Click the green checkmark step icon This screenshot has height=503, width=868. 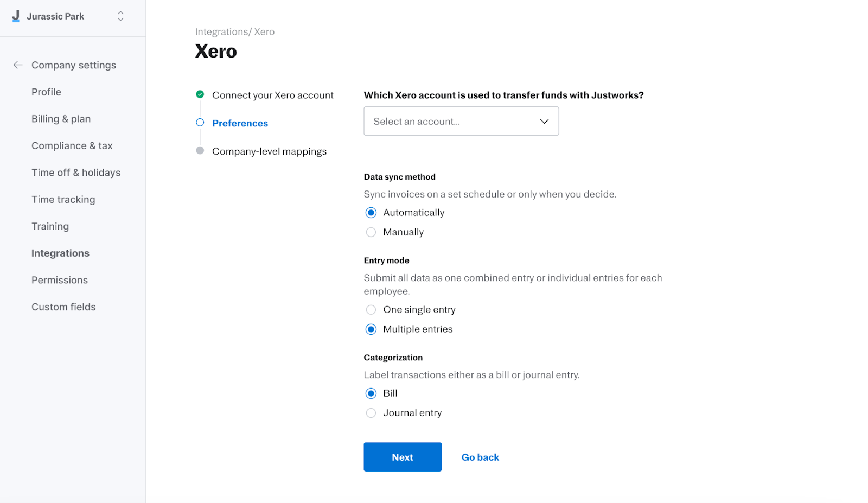pos(200,94)
